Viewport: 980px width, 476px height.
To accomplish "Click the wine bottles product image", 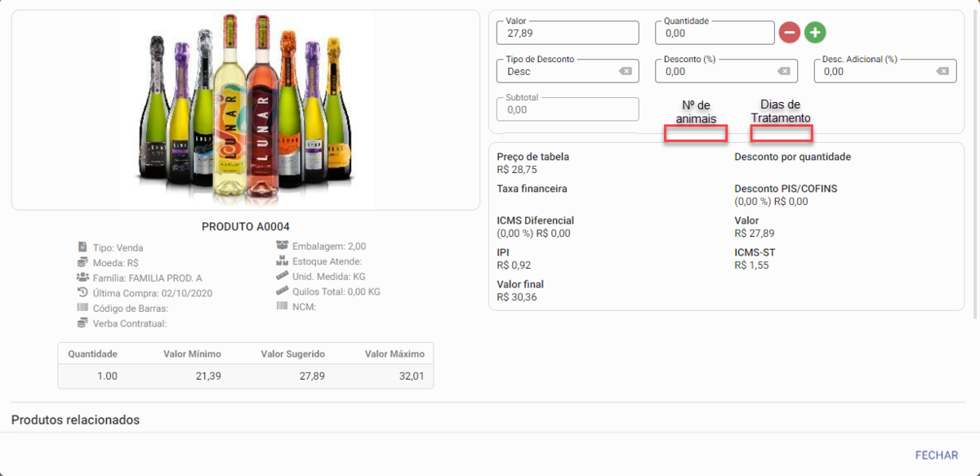I will (247, 109).
